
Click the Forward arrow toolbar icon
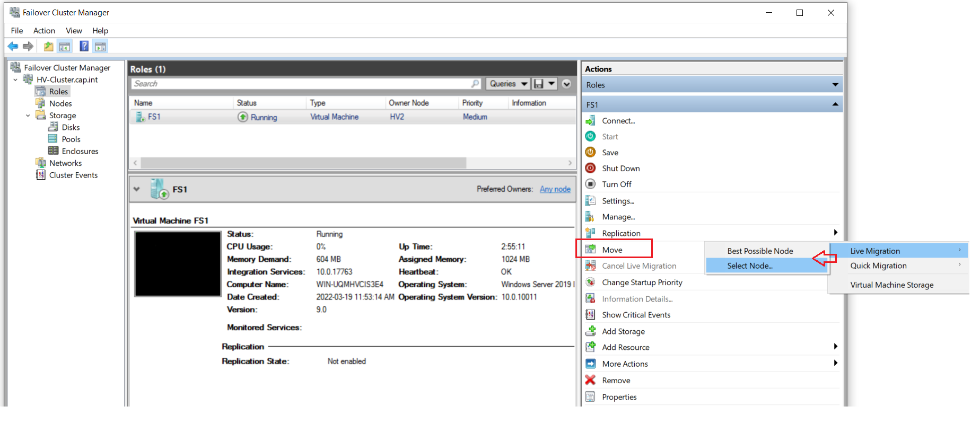(28, 47)
